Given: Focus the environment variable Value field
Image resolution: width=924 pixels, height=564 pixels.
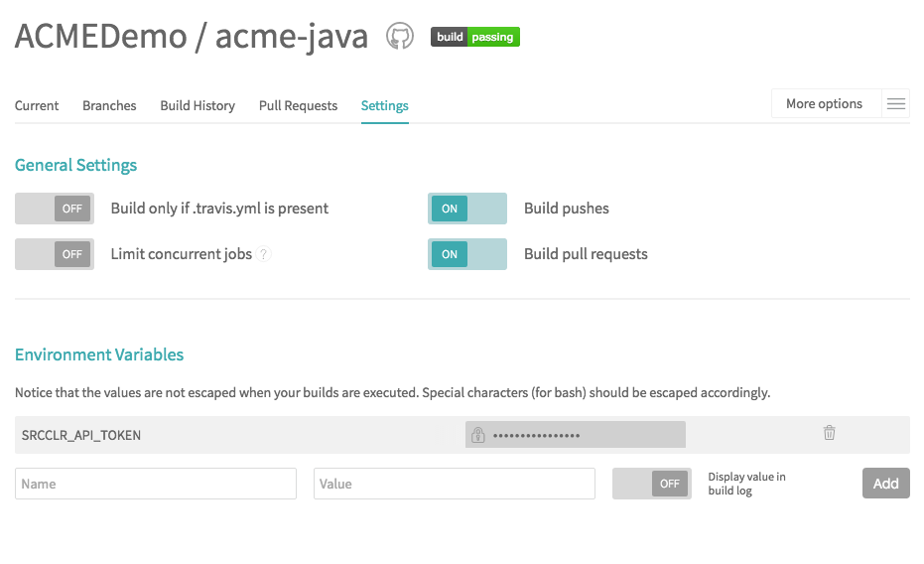Looking at the screenshot, I should coord(455,484).
